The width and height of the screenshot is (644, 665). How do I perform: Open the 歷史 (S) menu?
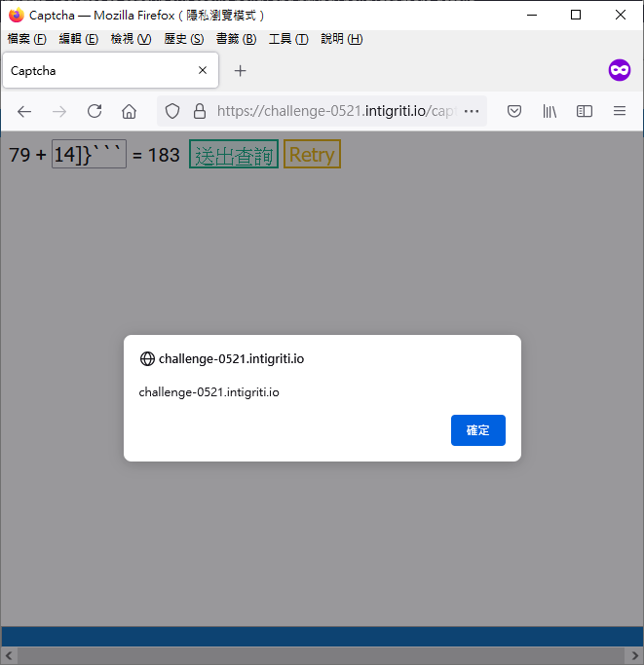(184, 39)
